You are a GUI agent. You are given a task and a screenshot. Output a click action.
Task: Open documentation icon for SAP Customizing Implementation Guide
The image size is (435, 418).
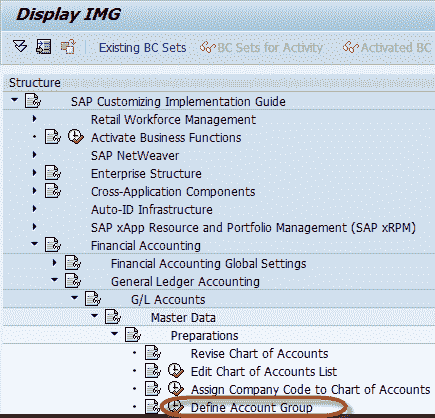33,101
